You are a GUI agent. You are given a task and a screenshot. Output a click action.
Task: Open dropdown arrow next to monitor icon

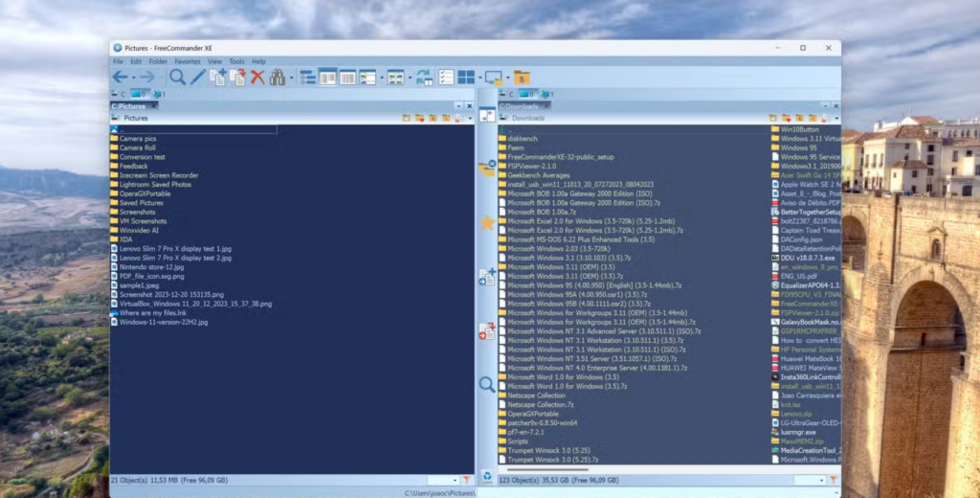[507, 78]
